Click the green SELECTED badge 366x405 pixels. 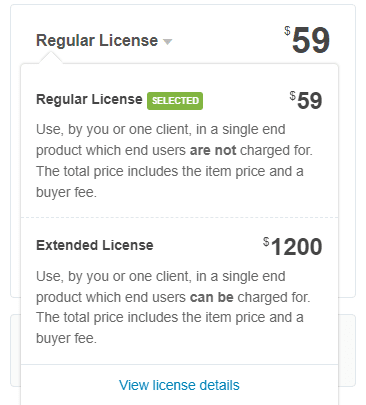coord(175,101)
